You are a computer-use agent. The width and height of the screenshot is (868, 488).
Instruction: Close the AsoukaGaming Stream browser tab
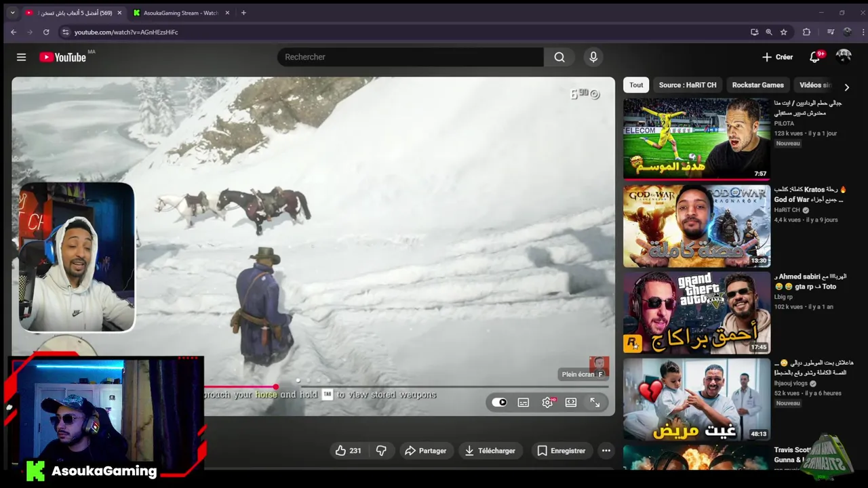point(227,13)
